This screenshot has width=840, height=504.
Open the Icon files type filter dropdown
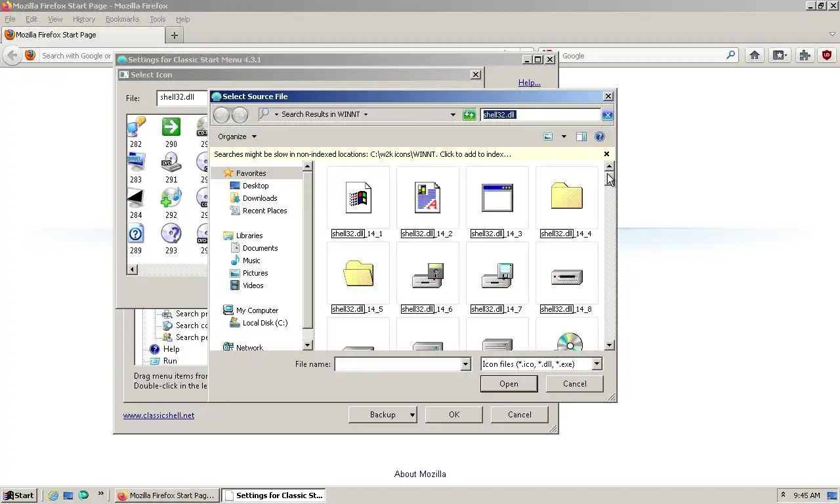click(x=597, y=364)
